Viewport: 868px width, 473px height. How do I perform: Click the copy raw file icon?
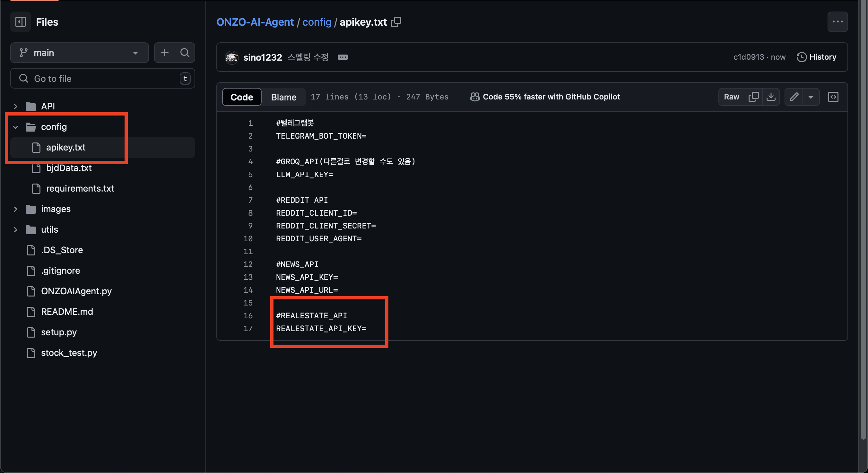tap(753, 97)
